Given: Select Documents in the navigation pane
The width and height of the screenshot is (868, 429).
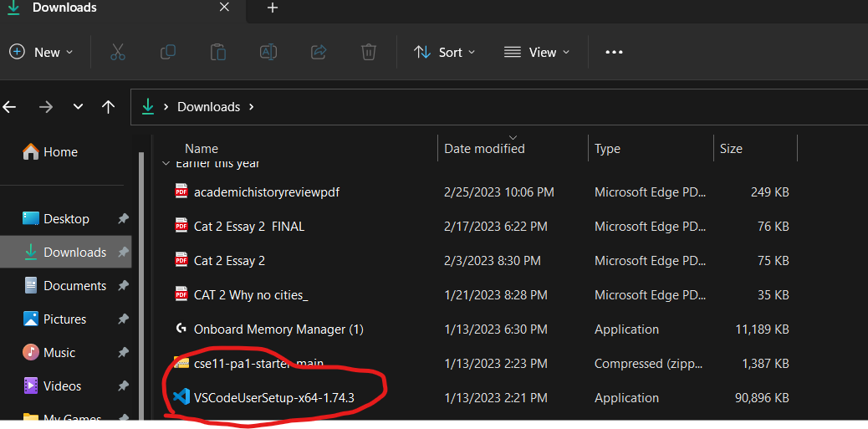Looking at the screenshot, I should [x=74, y=286].
